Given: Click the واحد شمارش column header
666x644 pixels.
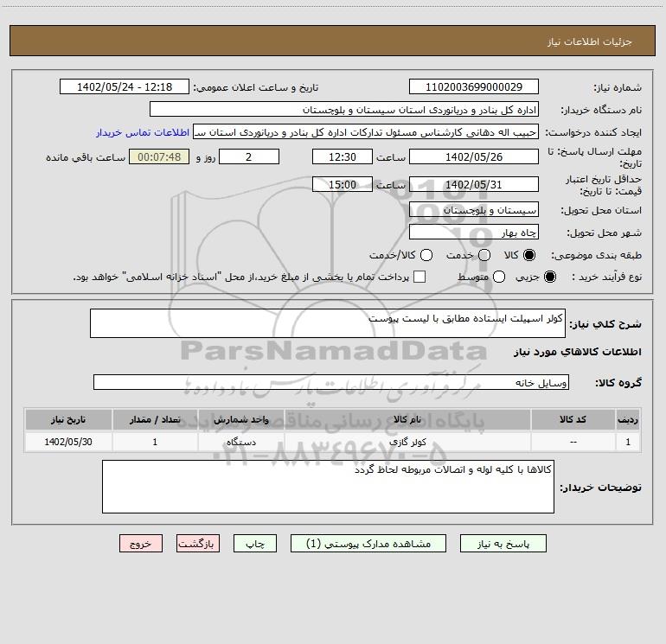Looking at the screenshot, I should pos(240,419).
